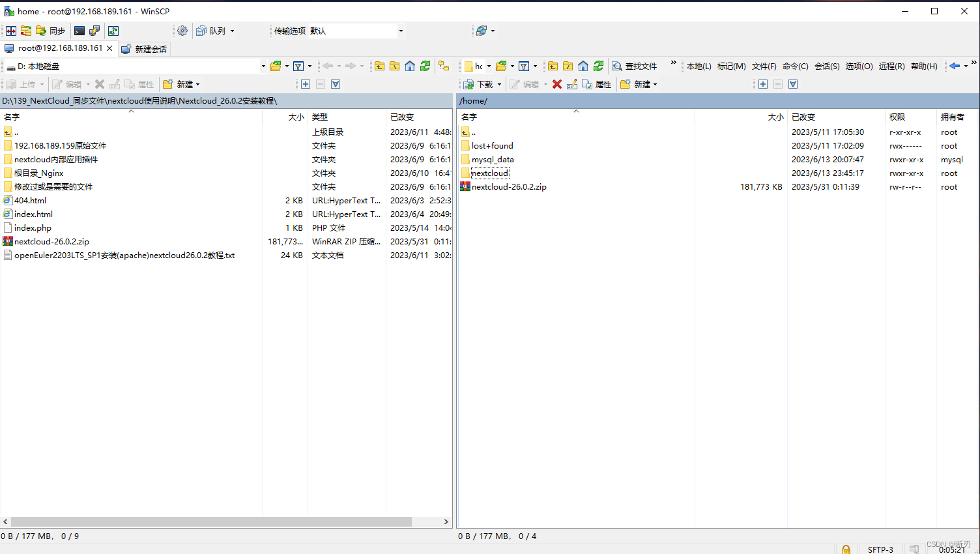Select nextcloud-26.0.2.zip in the remote panel
This screenshot has height=554, width=980.
pyautogui.click(x=510, y=187)
